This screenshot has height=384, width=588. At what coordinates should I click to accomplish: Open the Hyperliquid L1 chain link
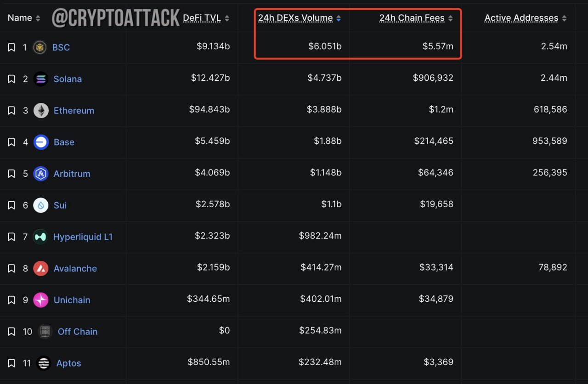pyautogui.click(x=83, y=237)
